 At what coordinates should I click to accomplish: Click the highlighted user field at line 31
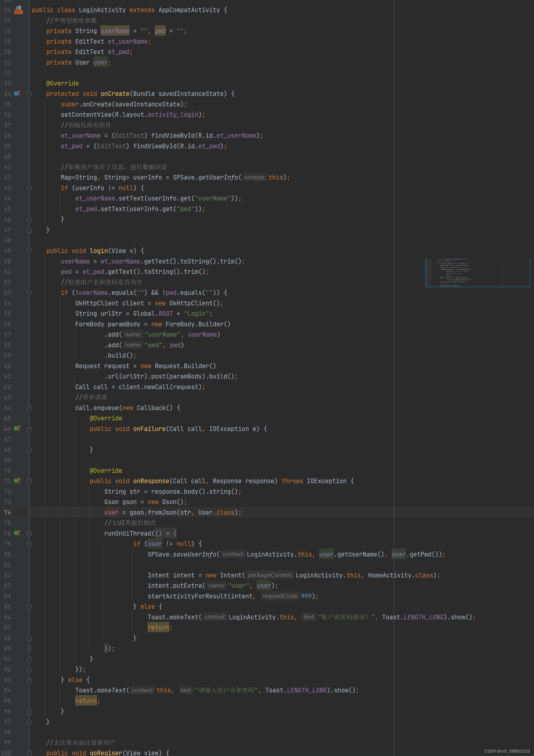coord(101,62)
